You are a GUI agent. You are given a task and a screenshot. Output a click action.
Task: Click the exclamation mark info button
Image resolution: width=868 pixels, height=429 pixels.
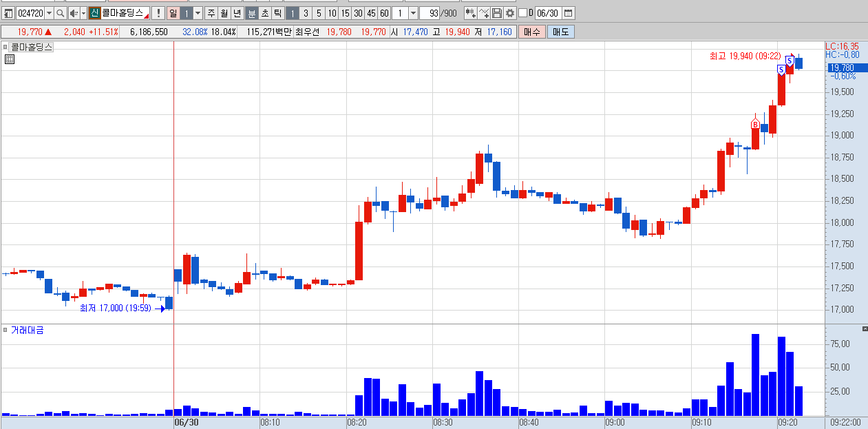click(158, 13)
